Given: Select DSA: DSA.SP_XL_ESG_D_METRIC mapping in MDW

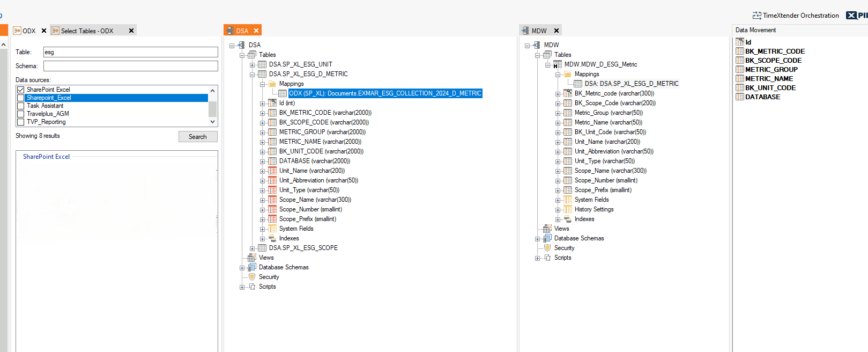Looking at the screenshot, I should pyautogui.click(x=632, y=84).
